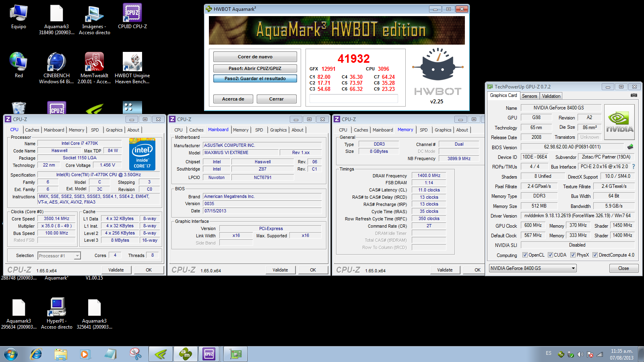Open Windows Media Player from taskbar
Screen dimensions: 644x362
tap(85, 354)
